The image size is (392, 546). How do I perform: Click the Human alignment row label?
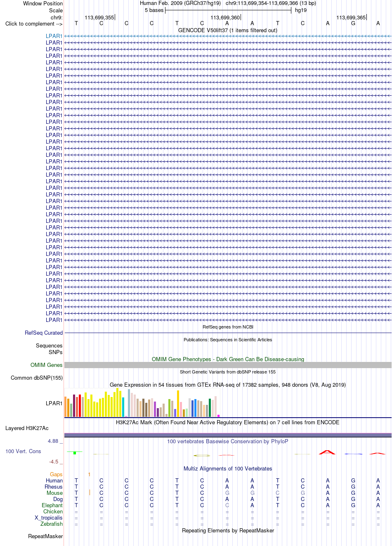tap(54, 480)
